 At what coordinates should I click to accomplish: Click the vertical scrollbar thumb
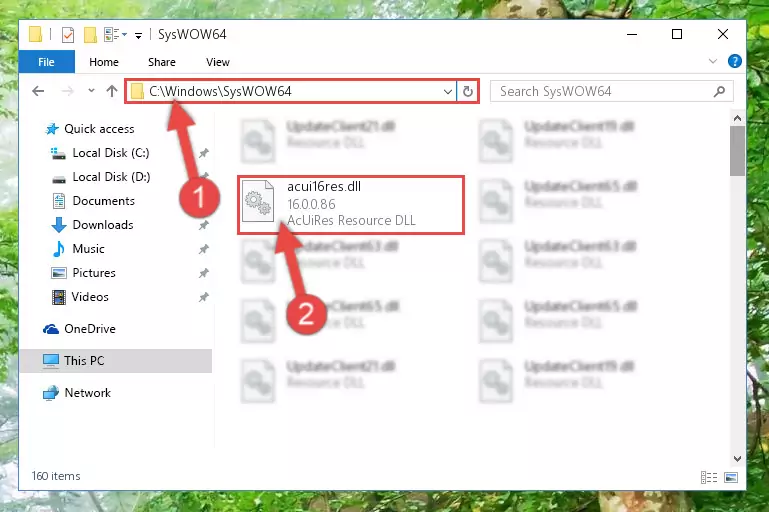pos(737,151)
